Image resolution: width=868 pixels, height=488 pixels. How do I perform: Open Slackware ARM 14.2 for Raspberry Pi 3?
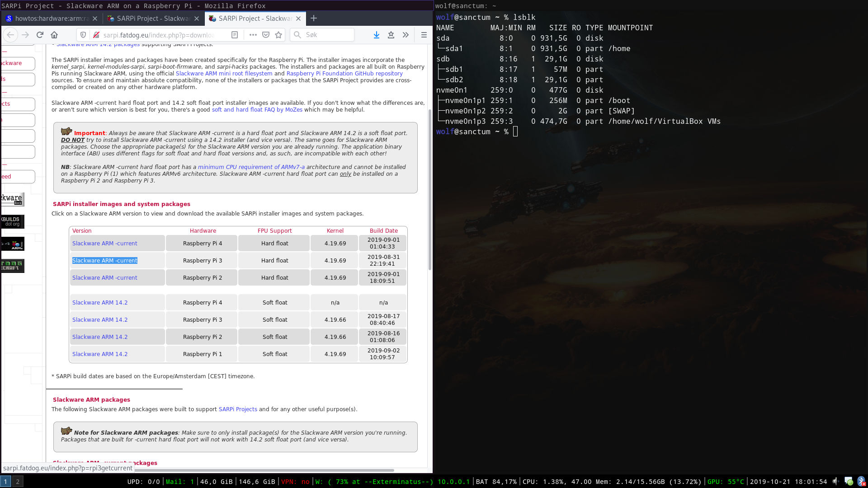pos(100,320)
